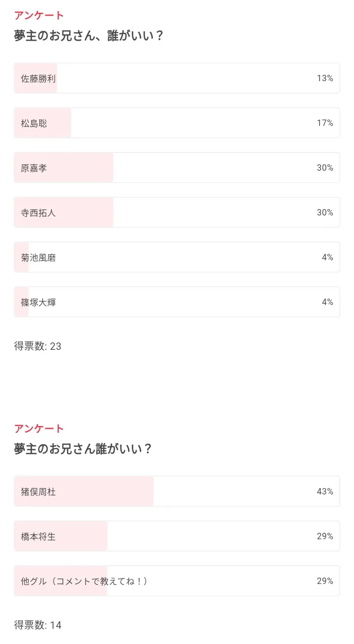
Task: Click the 得票数: 23 vote count
Action: (38, 346)
